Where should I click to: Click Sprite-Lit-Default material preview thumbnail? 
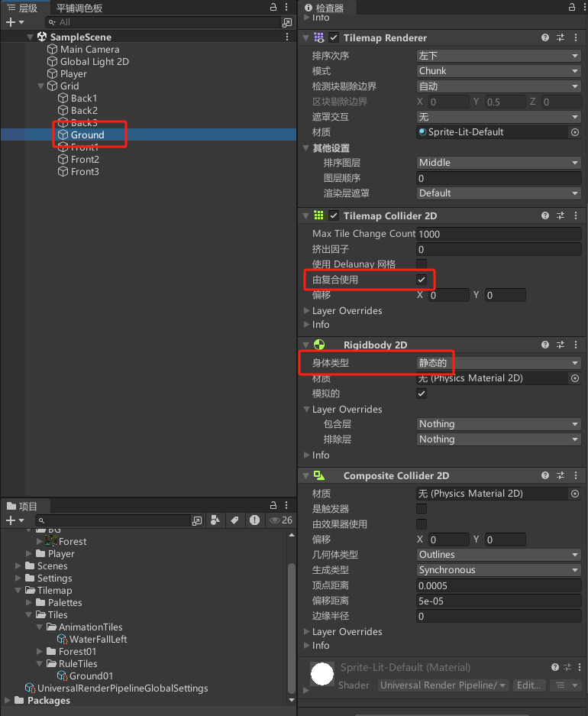(x=322, y=674)
